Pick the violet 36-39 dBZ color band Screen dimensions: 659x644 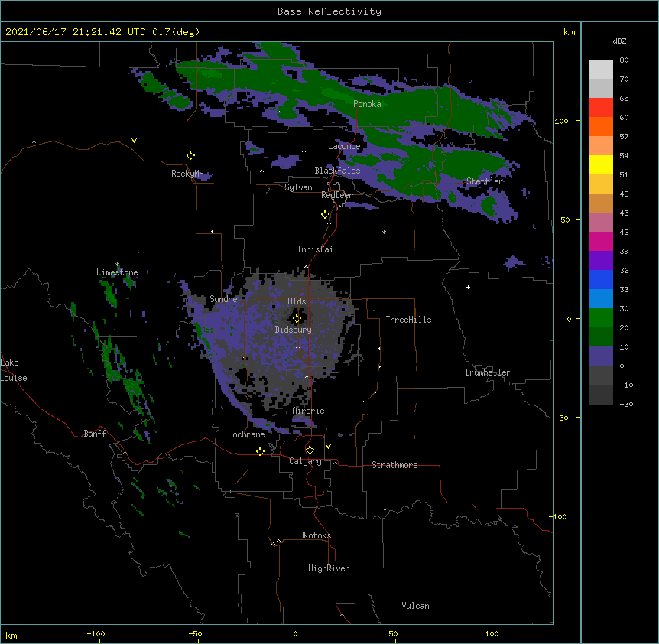(601, 261)
